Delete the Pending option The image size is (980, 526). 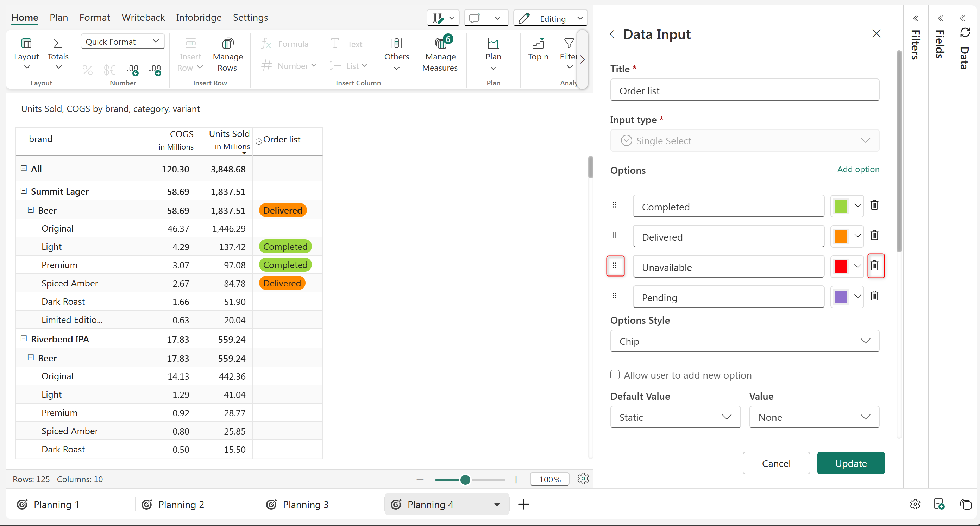tap(874, 296)
